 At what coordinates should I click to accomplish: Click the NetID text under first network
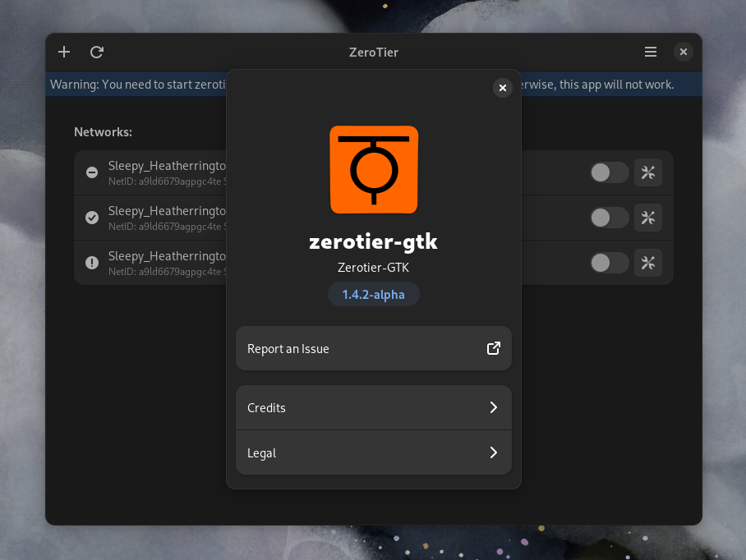(x=168, y=181)
